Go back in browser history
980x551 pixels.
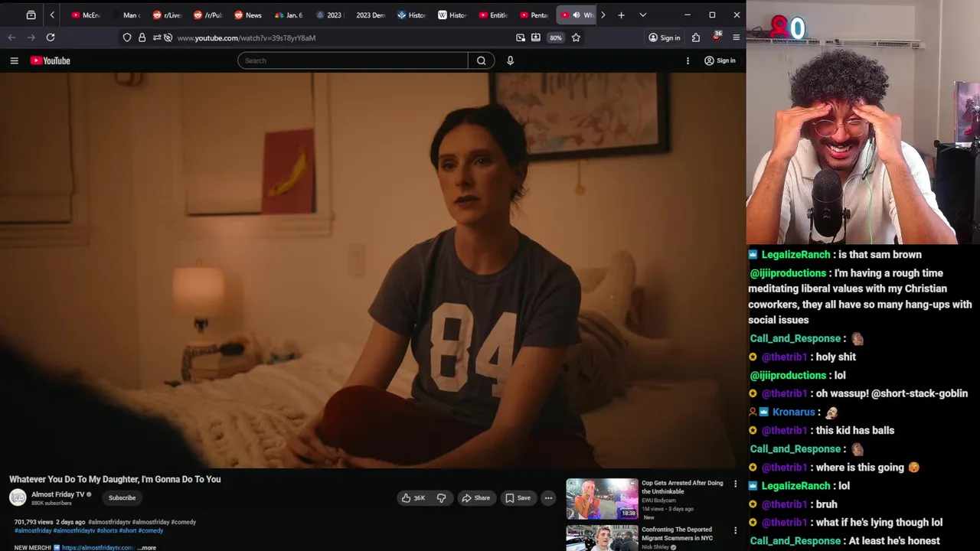point(11,37)
